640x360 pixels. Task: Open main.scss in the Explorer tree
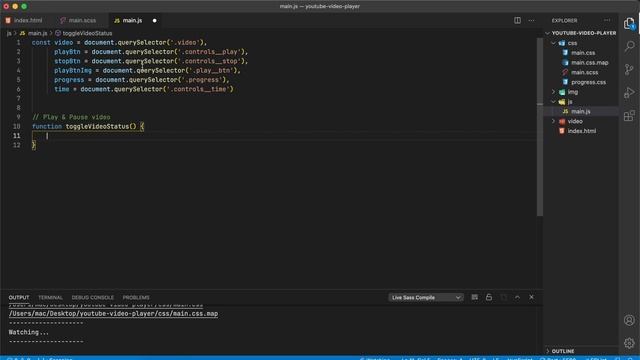tap(584, 72)
